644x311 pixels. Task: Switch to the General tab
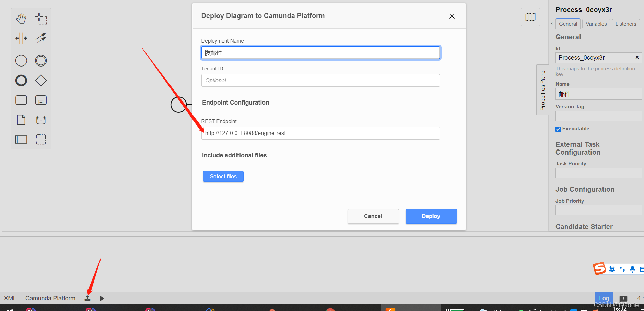point(568,24)
